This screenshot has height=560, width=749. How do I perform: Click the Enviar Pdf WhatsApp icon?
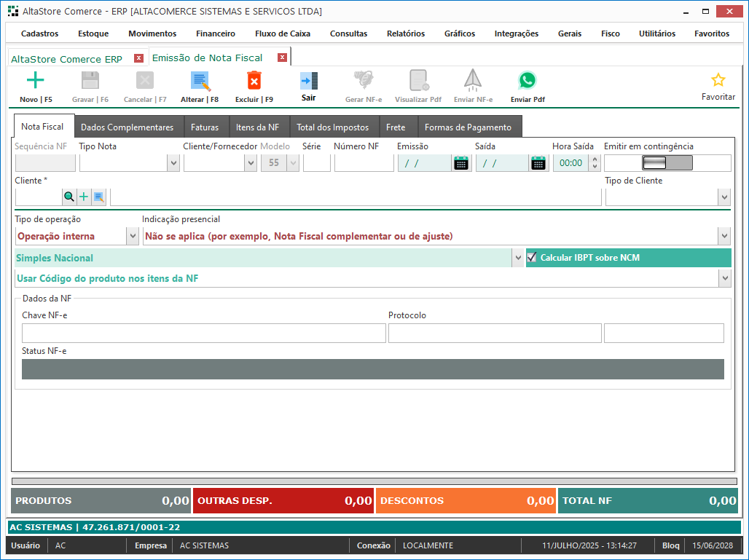528,80
